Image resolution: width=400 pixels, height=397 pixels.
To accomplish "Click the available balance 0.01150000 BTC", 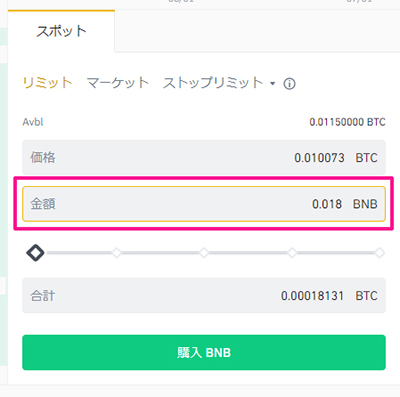I will tap(347, 122).
